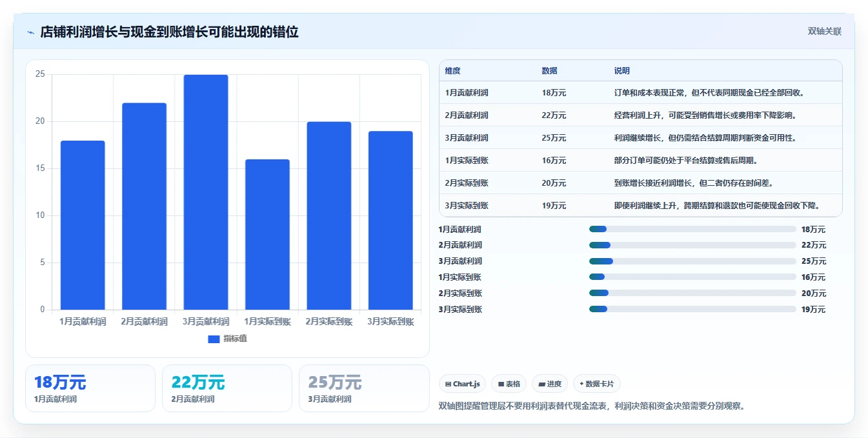Click the 19万元 value next to progress bar
Screen dimensions: 868x438
pos(813,310)
